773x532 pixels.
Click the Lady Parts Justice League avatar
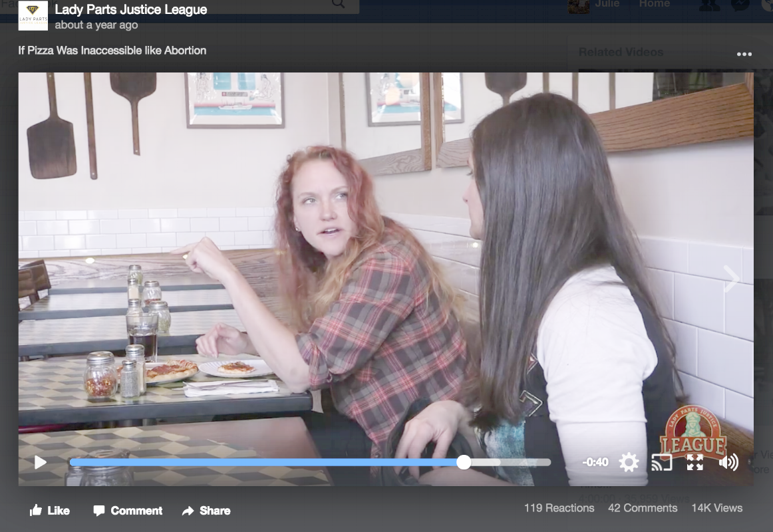[33, 16]
